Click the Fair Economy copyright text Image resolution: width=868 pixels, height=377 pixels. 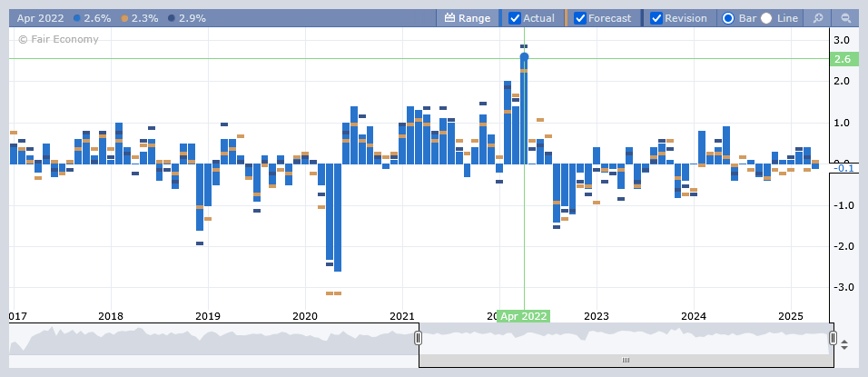click(58, 39)
